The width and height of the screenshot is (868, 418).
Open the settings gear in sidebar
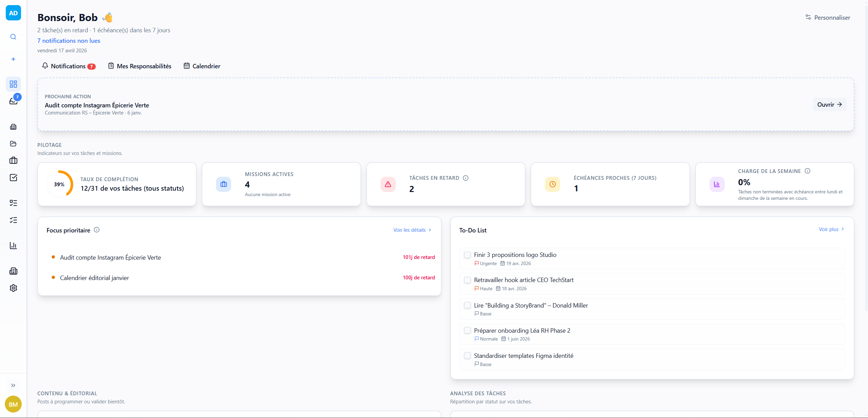(13, 288)
